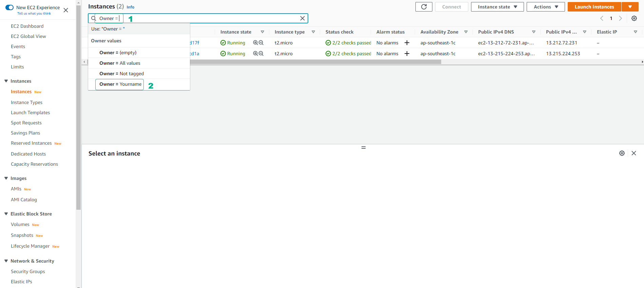Open Snapshots page
644x288 pixels.
point(22,235)
